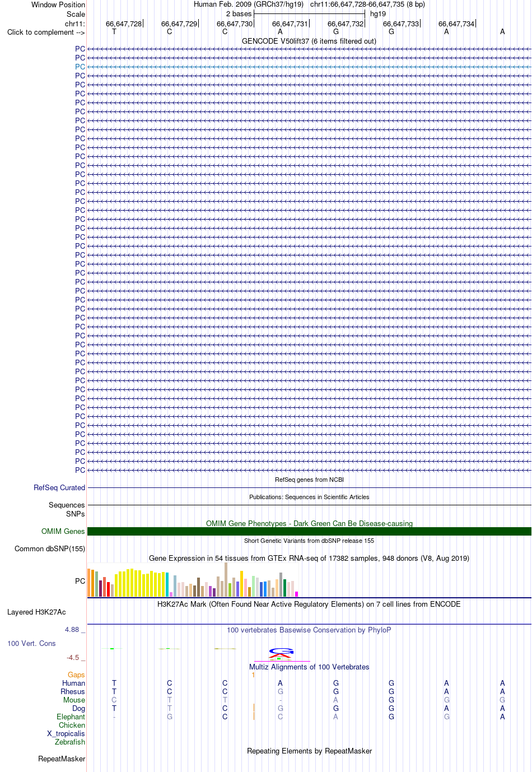Open RefSeq Curated track label
532x772 pixels.
(x=59, y=487)
